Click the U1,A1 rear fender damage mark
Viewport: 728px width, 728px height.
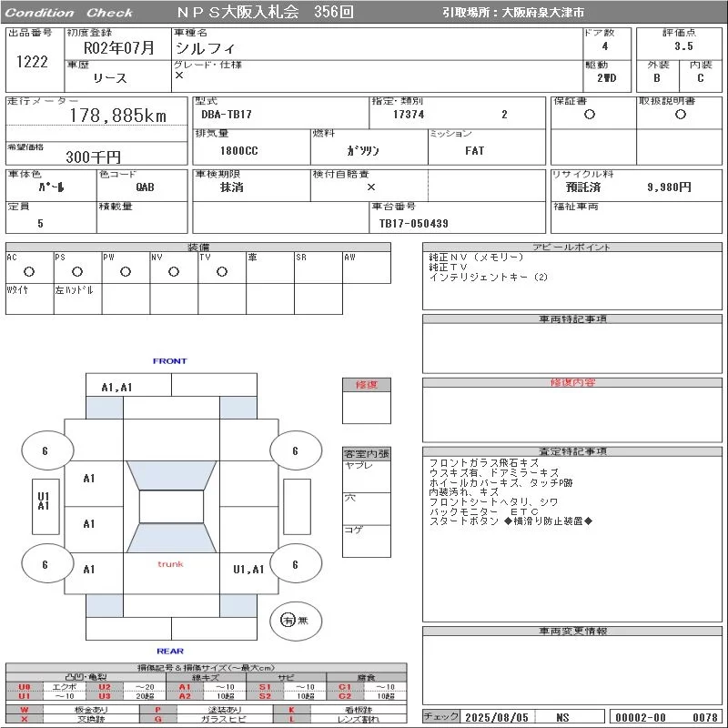pos(248,570)
